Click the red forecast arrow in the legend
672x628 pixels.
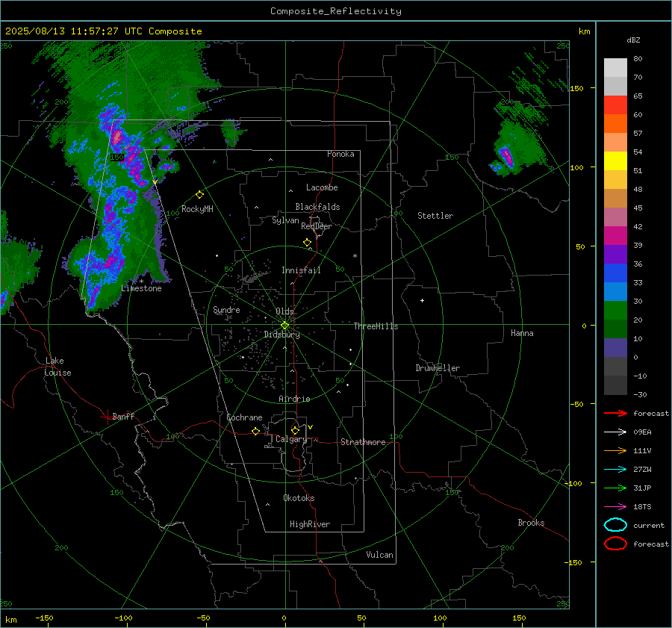pos(615,413)
